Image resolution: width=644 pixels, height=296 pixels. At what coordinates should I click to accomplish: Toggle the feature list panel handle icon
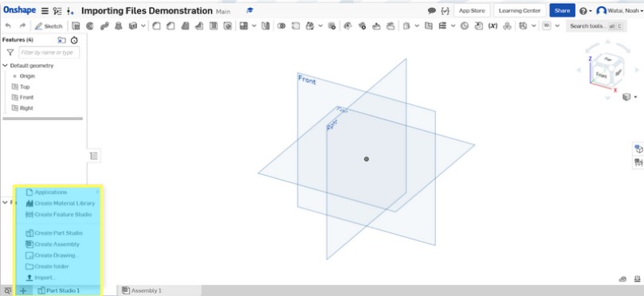(x=94, y=156)
